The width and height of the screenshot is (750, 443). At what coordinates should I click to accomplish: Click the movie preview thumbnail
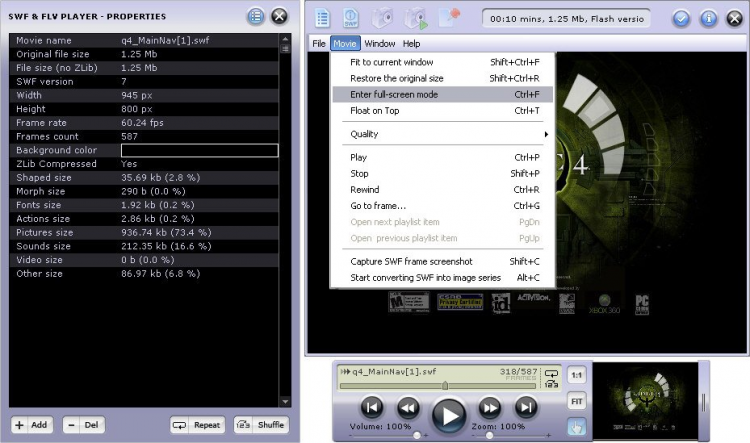click(645, 401)
